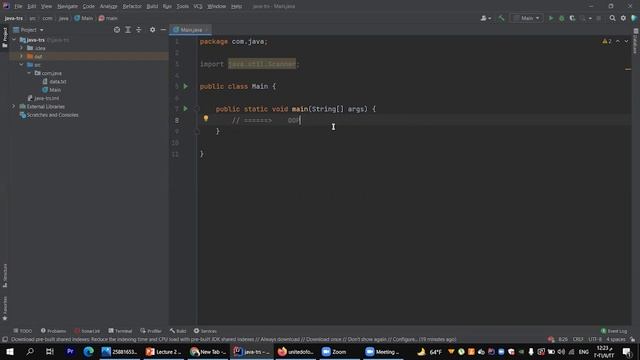This screenshot has height=360, width=640.
Task: Expand External Libraries node
Action: (x=13, y=106)
